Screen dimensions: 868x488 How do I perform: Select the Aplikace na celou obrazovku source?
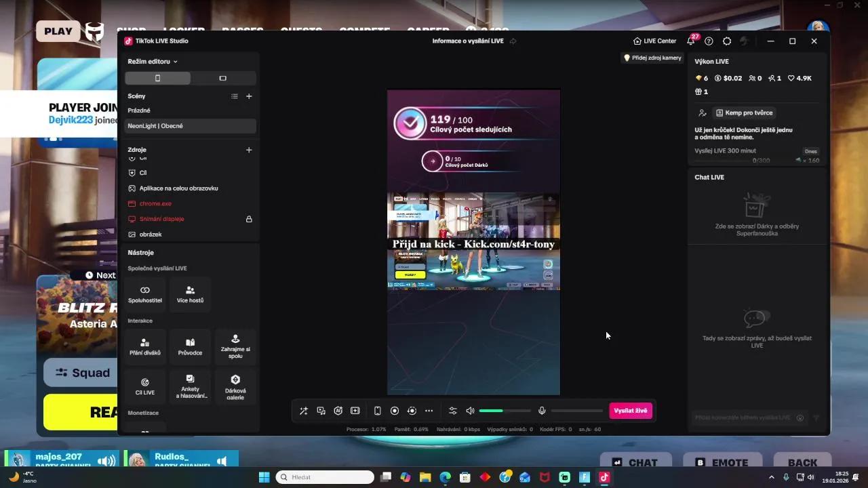pos(191,188)
